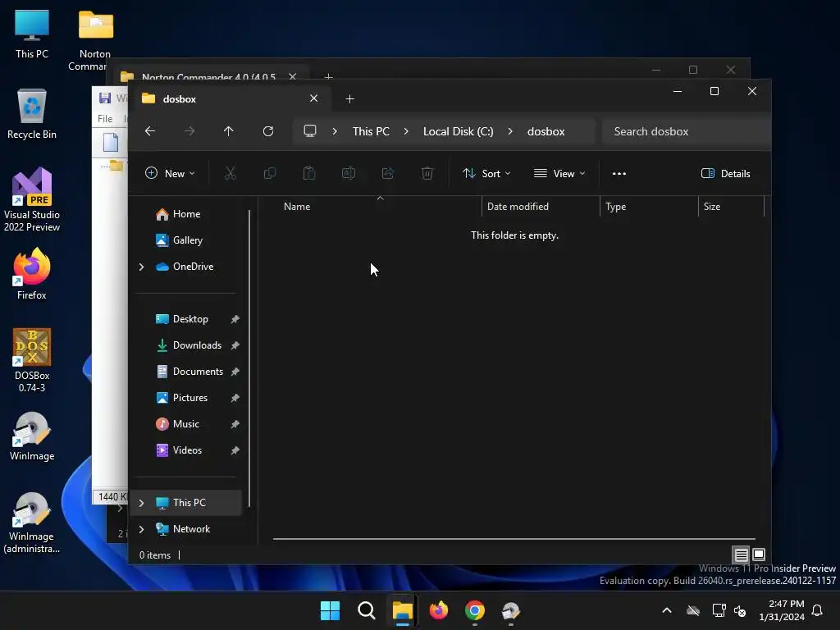Expand chevron after Local Disk (C:) breadcrumb

[510, 131]
